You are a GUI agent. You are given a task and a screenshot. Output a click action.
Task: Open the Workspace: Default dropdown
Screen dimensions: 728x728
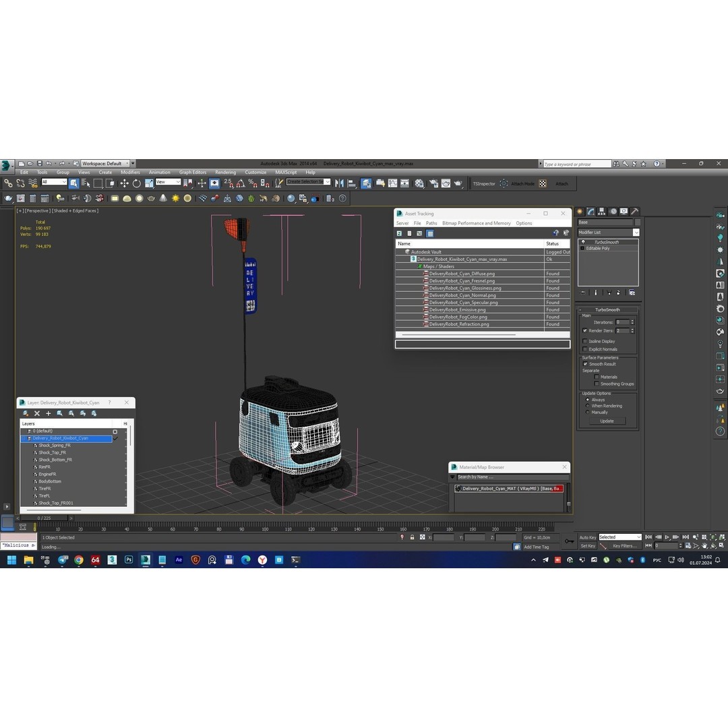coord(105,163)
